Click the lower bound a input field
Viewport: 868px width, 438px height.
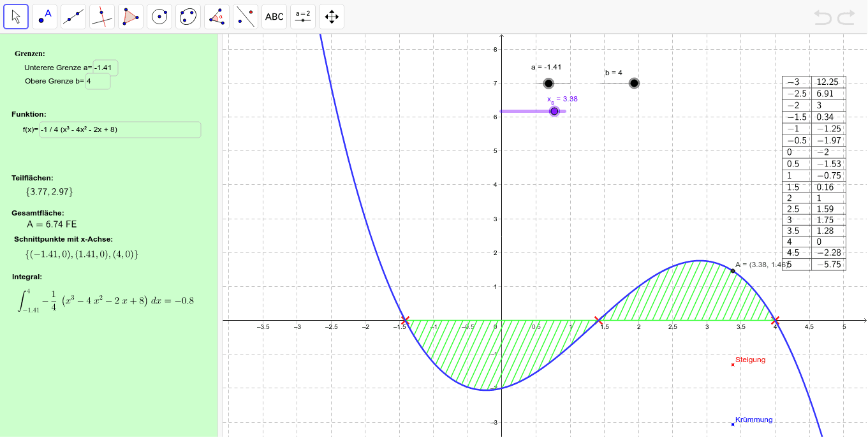105,68
